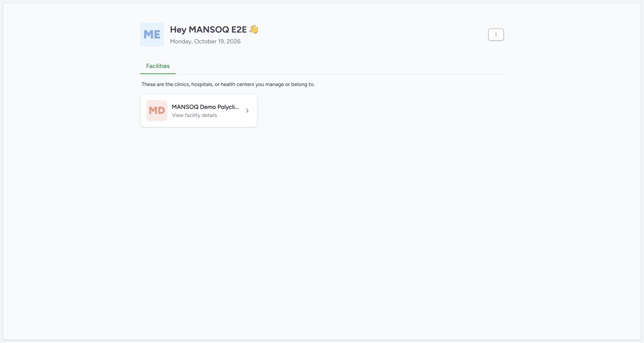Click View facility details text
The image size is (644, 343).
[195, 115]
